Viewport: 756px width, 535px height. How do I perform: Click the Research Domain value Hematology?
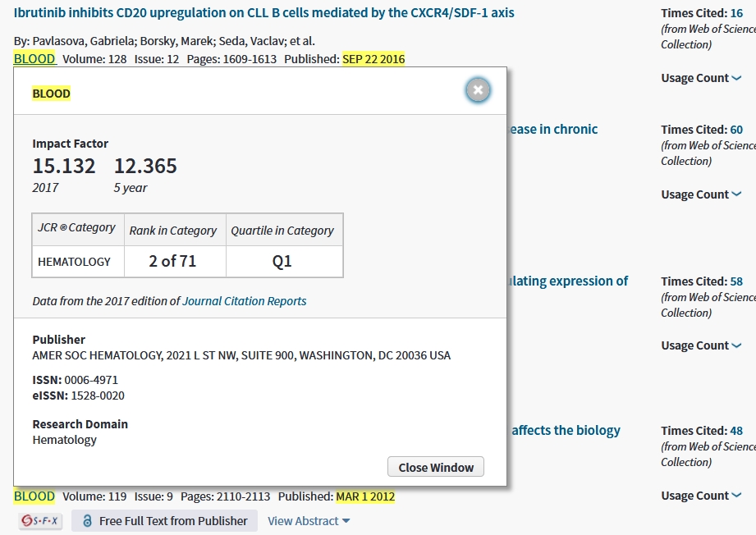pyautogui.click(x=65, y=440)
